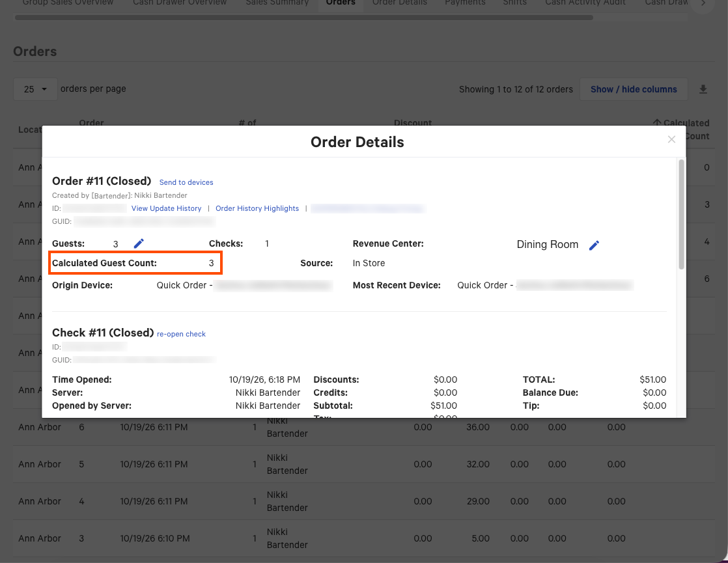Click Most Recent Device Quick Order text
The image size is (728, 563).
pyautogui.click(x=485, y=286)
